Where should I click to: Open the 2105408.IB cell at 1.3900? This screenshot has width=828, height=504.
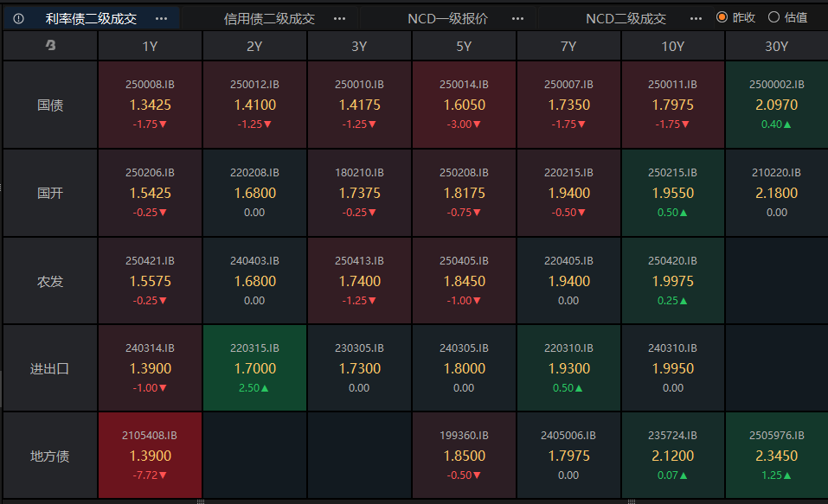[x=150, y=456]
